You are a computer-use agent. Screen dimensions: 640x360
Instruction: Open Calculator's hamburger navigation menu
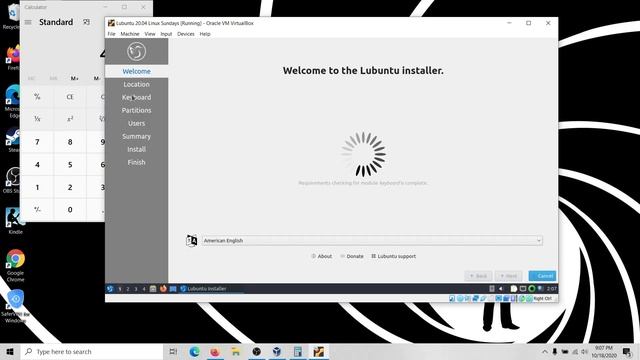tap(28, 22)
